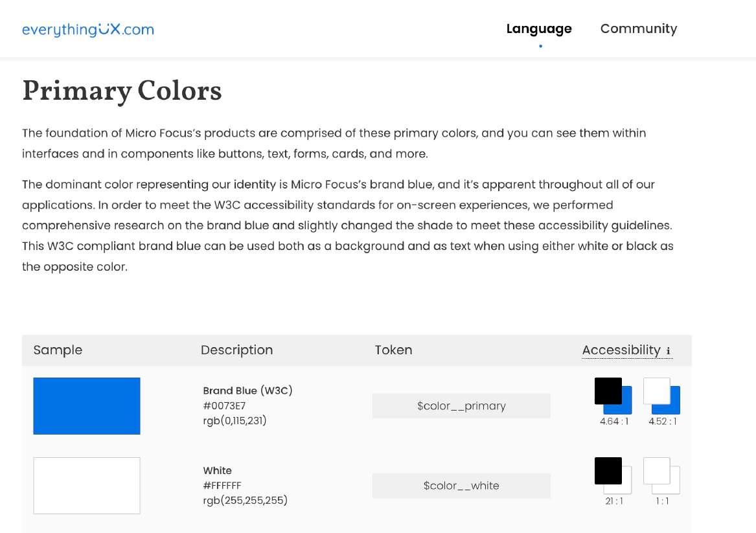This screenshot has width=756, height=533.
Task: Click White row's white-on-white contrast icon
Action: click(661, 475)
